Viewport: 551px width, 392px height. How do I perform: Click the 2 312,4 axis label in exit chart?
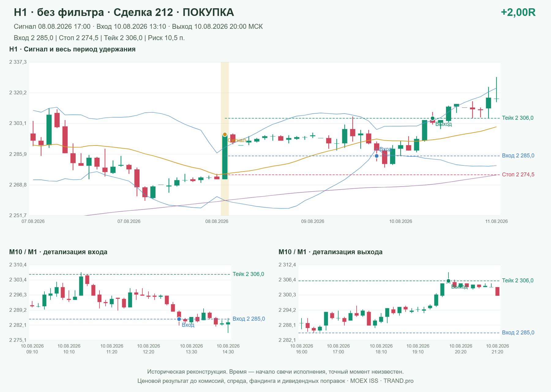pyautogui.click(x=287, y=265)
